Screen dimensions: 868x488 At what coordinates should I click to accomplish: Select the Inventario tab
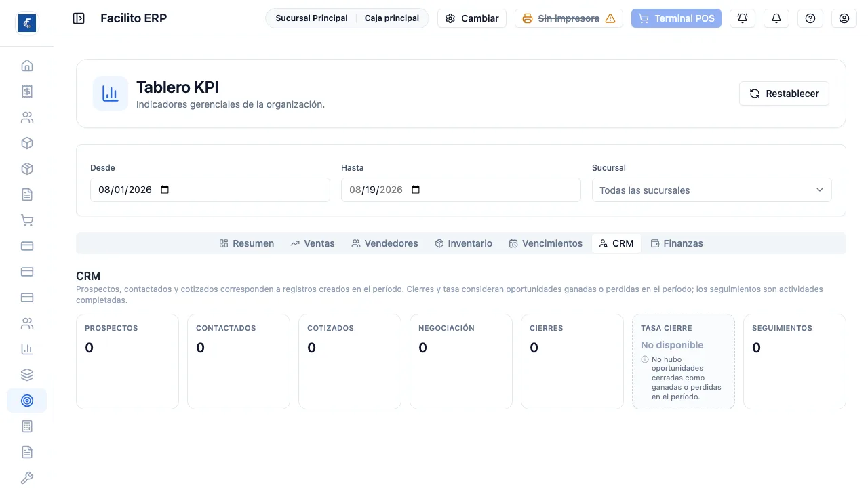[464, 243]
